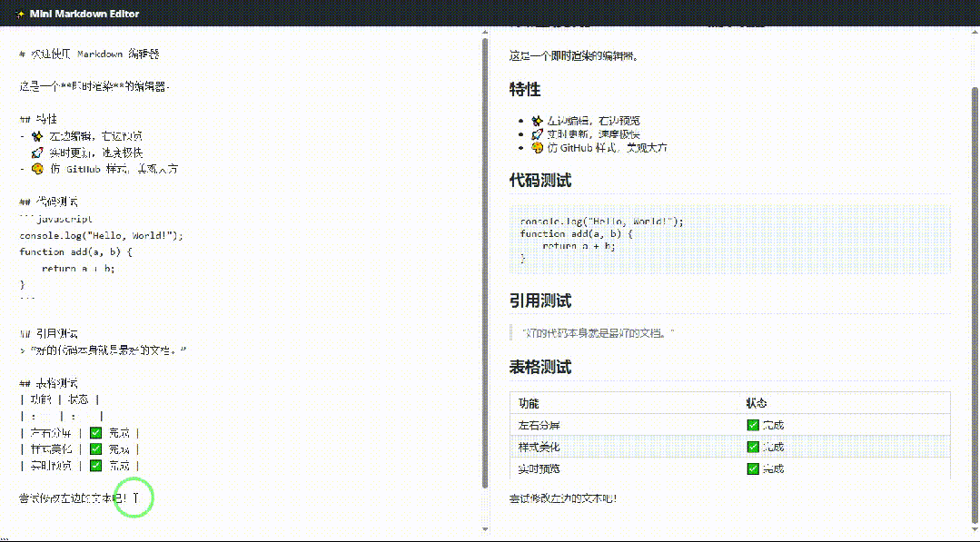Click the preview pane vertical scrollbar thumb
The image size is (980, 542).
pos(975,306)
